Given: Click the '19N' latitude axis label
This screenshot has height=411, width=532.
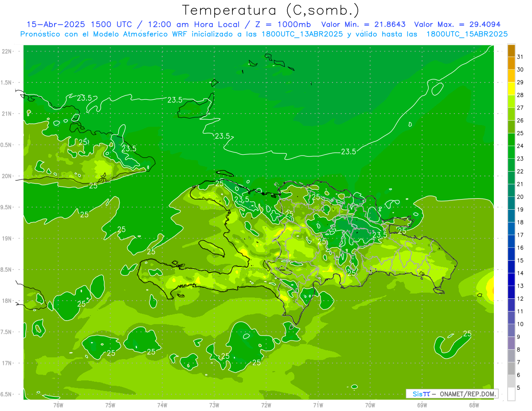Looking at the screenshot, I should (7, 239).
